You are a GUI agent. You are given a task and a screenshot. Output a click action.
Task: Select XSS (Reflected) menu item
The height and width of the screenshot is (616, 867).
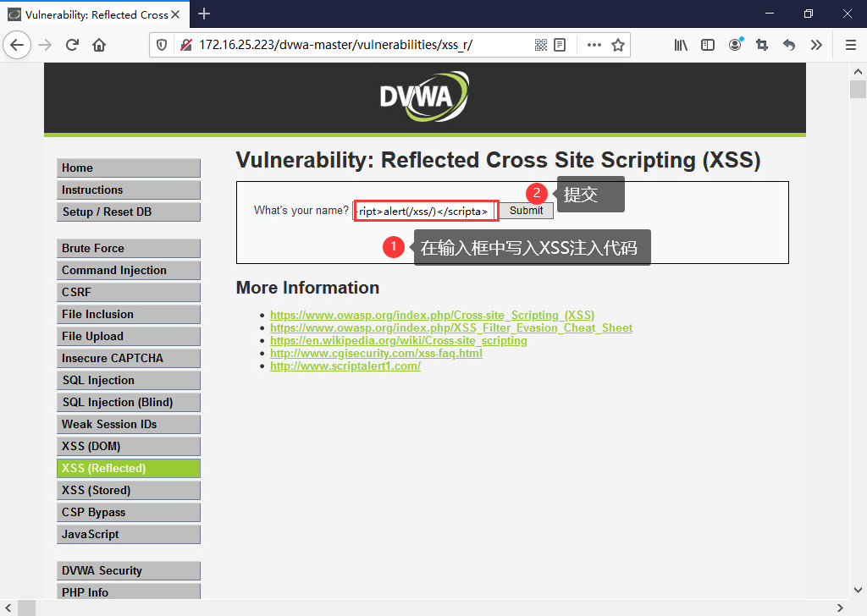pos(129,469)
